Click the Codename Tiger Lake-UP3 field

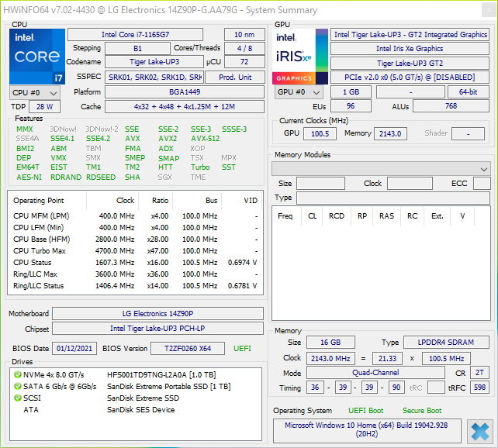pos(154,62)
